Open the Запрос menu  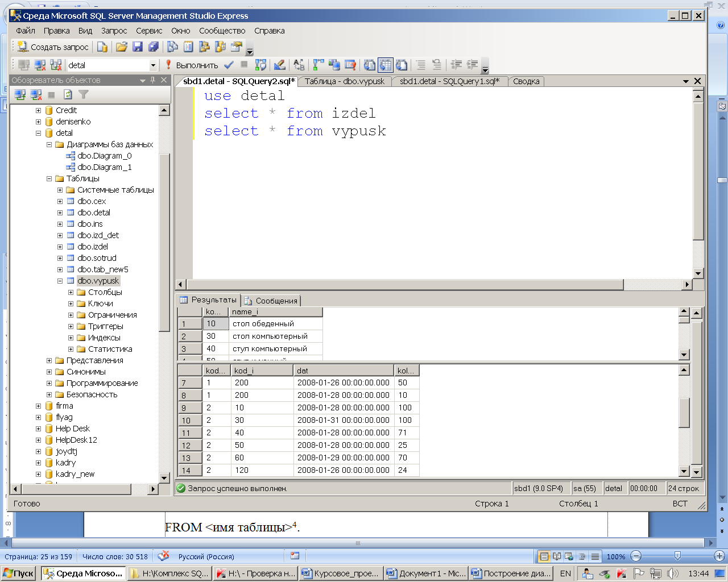[114, 31]
